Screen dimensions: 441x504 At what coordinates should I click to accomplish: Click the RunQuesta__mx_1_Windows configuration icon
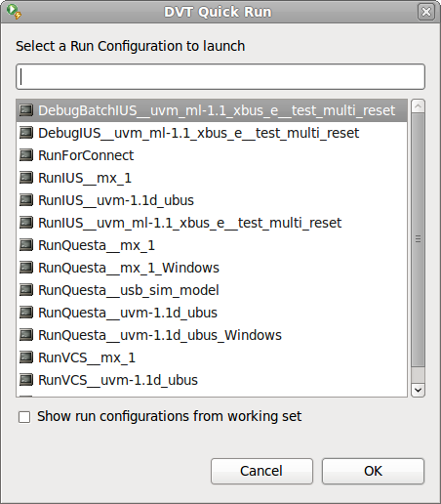pos(26,268)
